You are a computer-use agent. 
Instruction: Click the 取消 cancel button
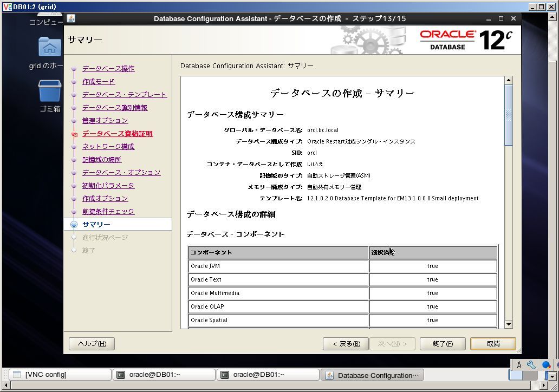[493, 344]
